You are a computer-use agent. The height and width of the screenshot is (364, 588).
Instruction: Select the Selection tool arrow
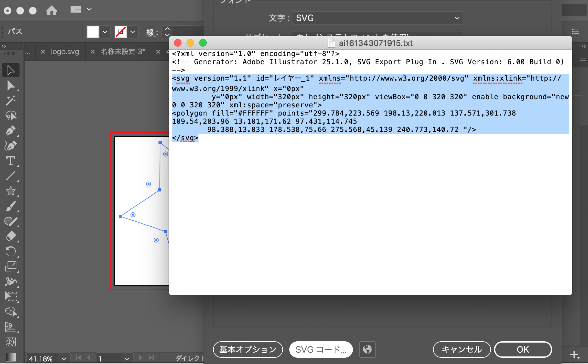11,70
